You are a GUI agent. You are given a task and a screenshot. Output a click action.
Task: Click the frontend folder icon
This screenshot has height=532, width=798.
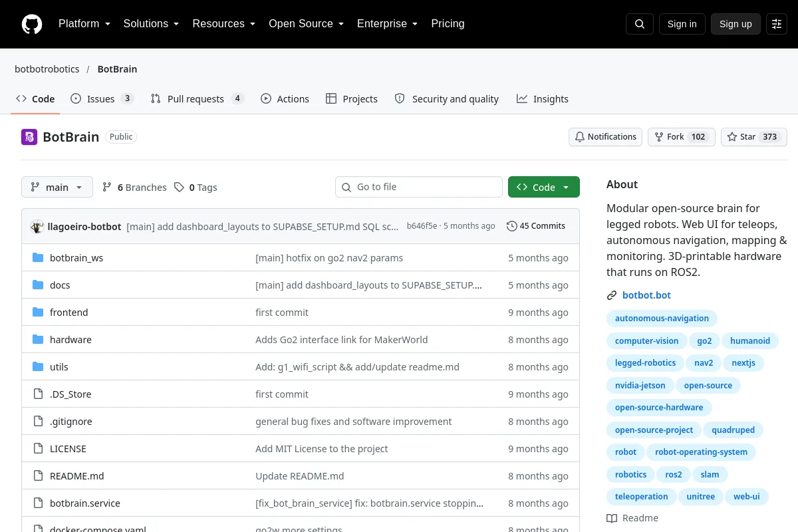click(x=38, y=312)
